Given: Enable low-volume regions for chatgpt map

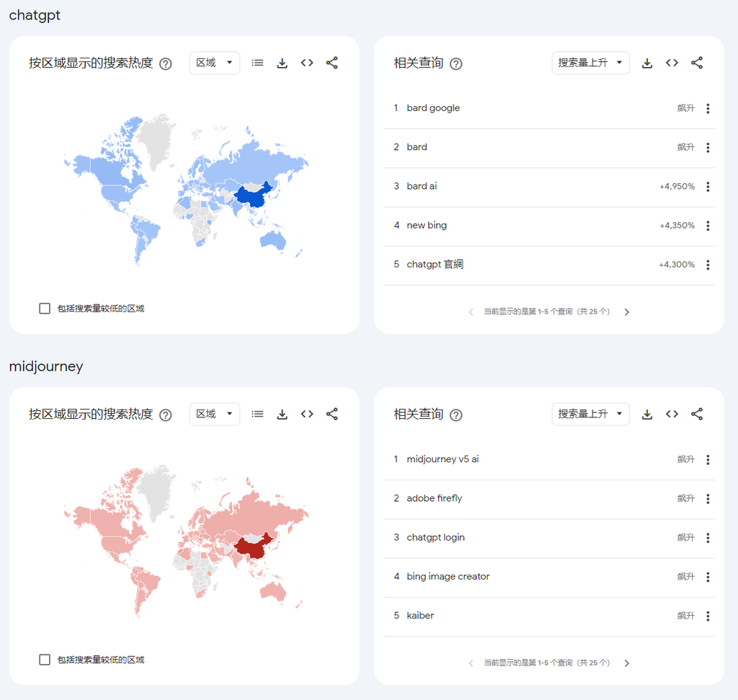Looking at the screenshot, I should click(x=45, y=309).
